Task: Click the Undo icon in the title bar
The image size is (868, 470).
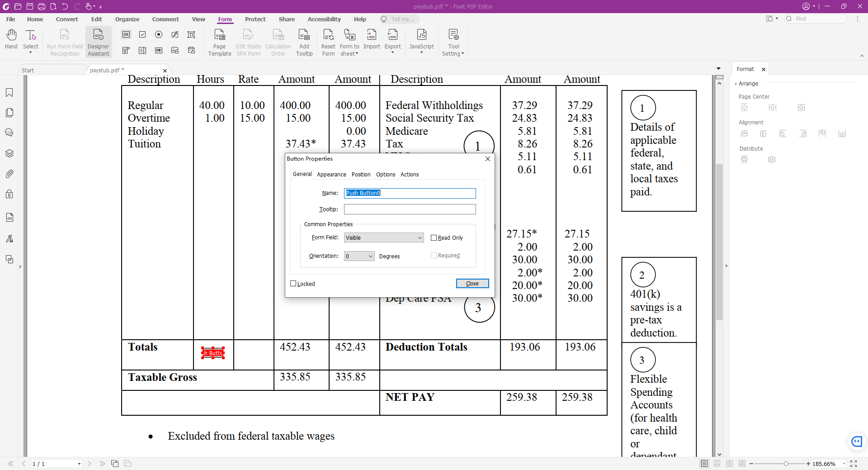Action: [x=65, y=6]
